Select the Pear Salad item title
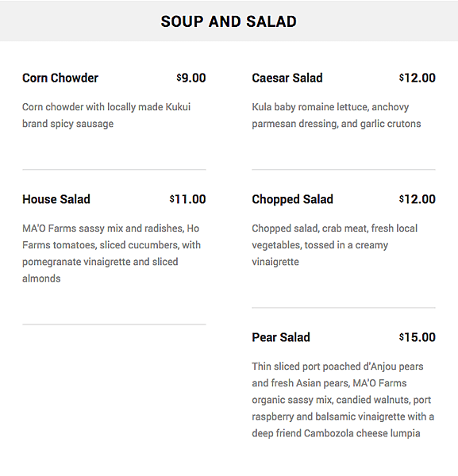Screen dimensions: 458x476 coord(281,337)
